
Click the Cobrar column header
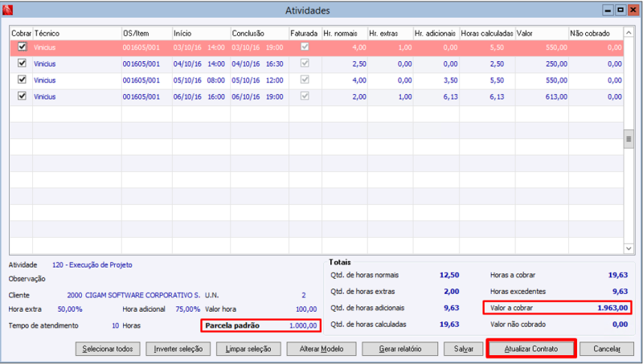click(22, 33)
